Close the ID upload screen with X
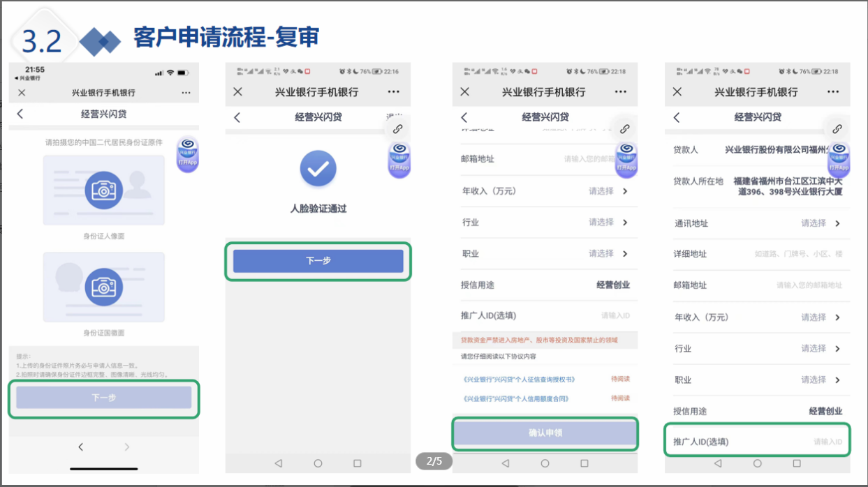The height and width of the screenshot is (487, 868). (22, 93)
